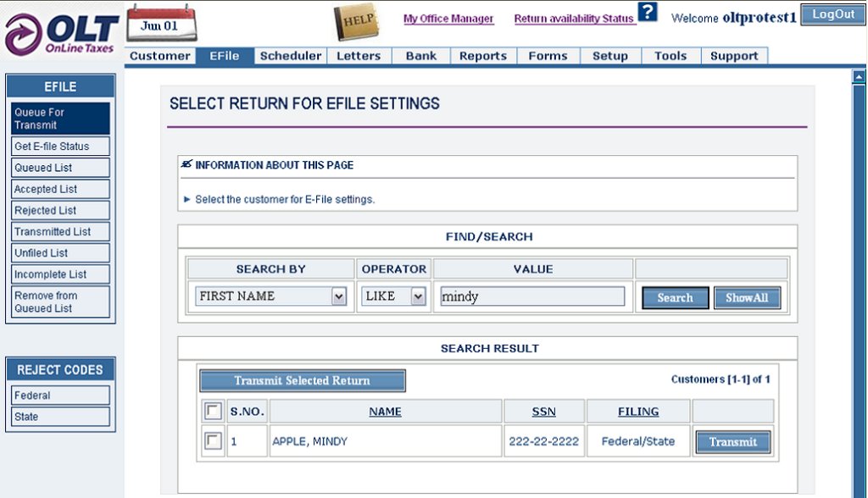Click the OLT OnLine Taxes logo
868x498 pixels.
61,35
